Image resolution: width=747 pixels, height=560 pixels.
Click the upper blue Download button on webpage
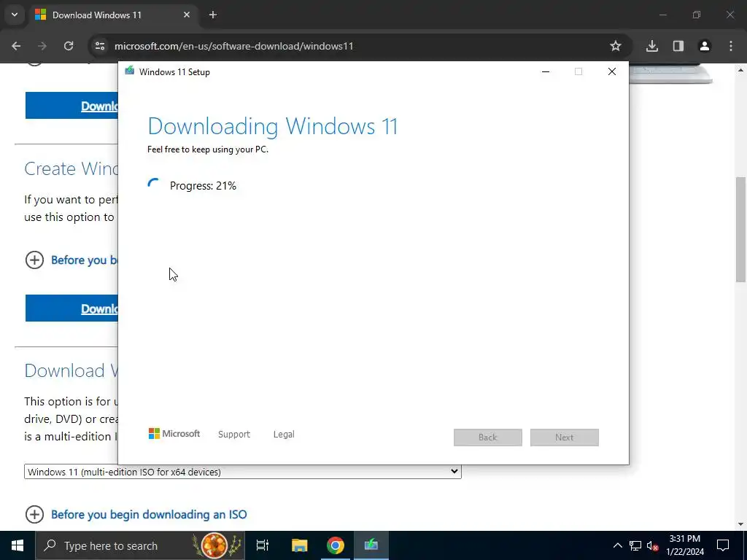click(x=71, y=106)
